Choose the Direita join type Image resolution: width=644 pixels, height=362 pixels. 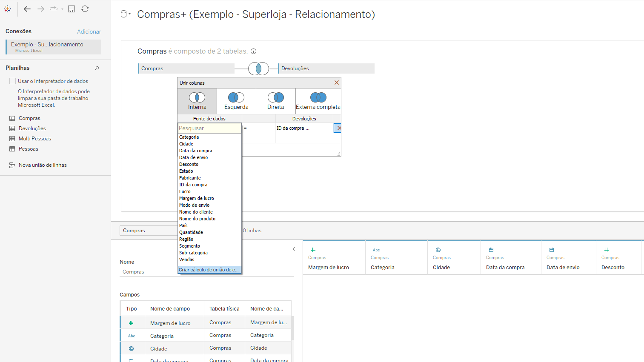pyautogui.click(x=275, y=101)
